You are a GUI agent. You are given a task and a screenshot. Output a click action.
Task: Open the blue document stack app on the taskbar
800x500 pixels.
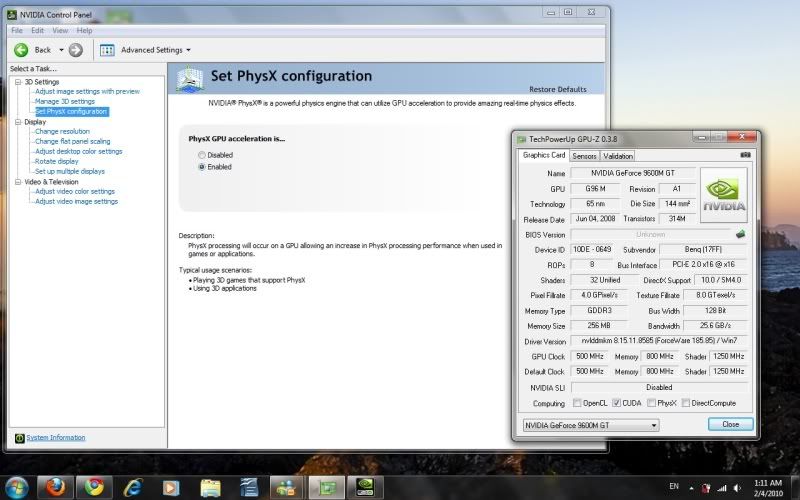(249, 488)
